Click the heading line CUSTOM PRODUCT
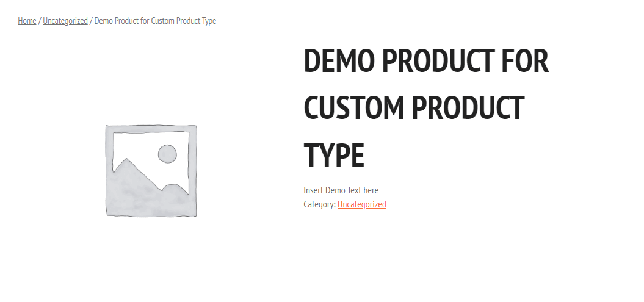This screenshot has width=644, height=302. pos(414,108)
